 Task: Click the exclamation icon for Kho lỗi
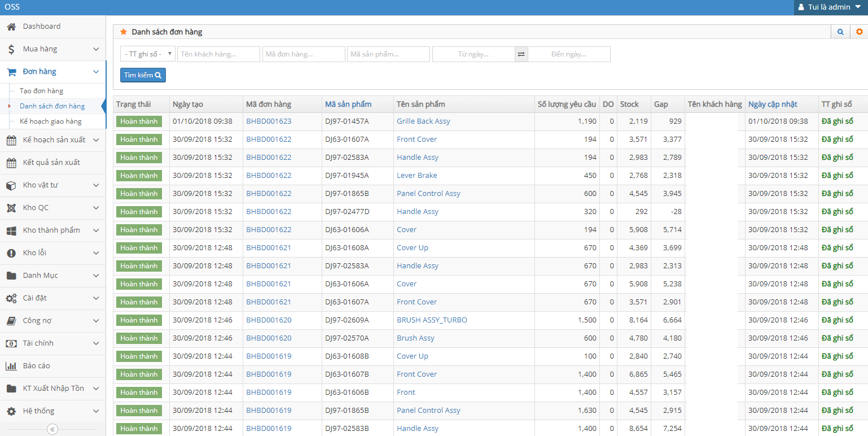pyautogui.click(x=11, y=253)
